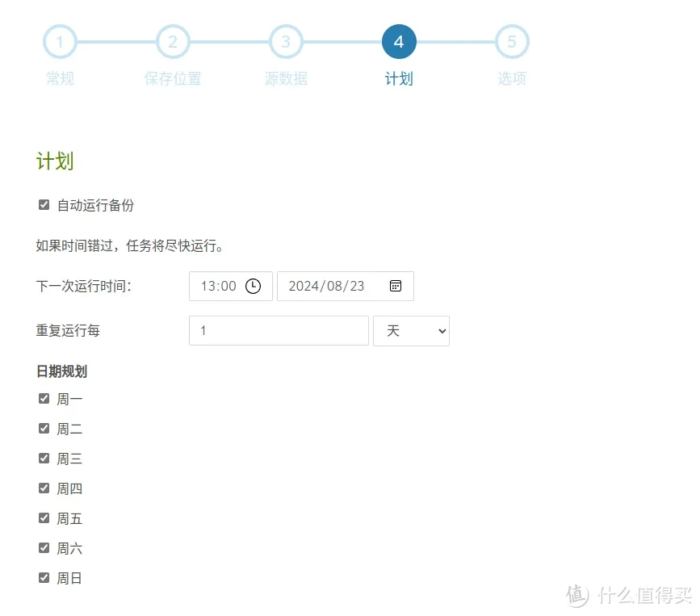Select the 保存位置 step label

(x=173, y=78)
